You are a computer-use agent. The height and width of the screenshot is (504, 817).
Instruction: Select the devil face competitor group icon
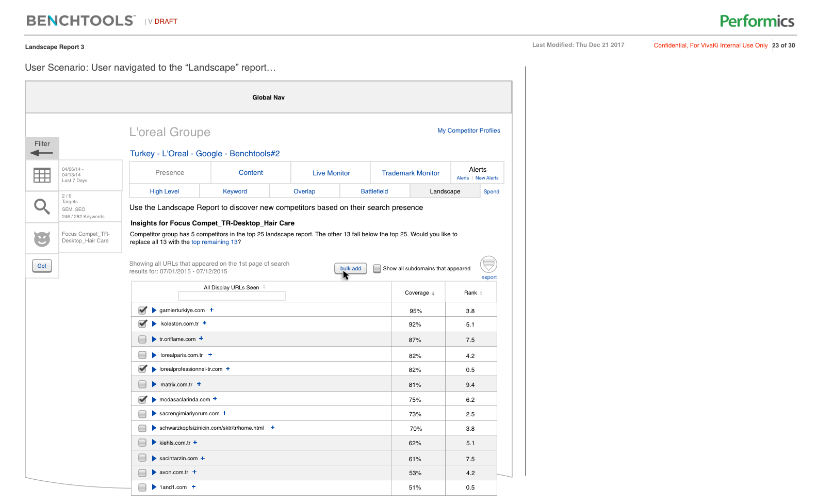pos(42,238)
